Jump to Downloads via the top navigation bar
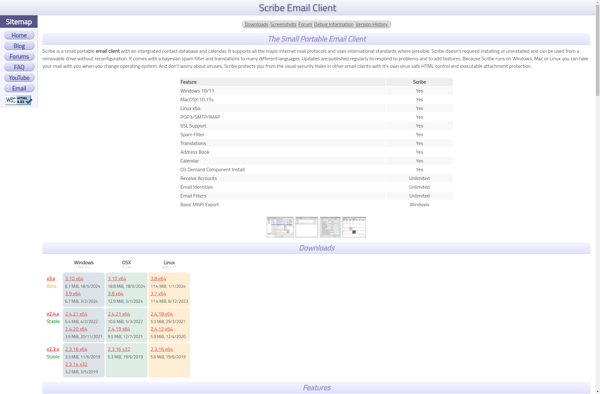 (x=256, y=24)
